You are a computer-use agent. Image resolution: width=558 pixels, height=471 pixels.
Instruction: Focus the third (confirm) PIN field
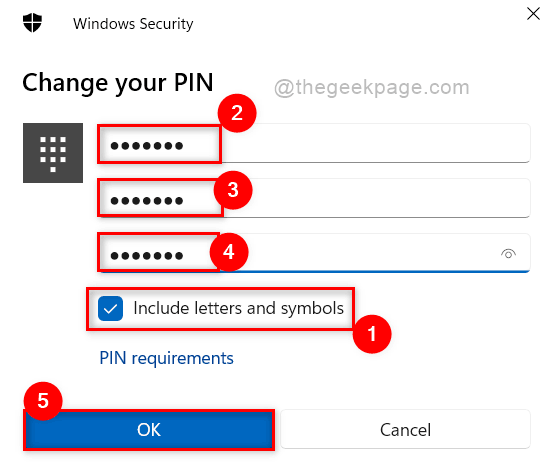pyautogui.click(x=314, y=253)
